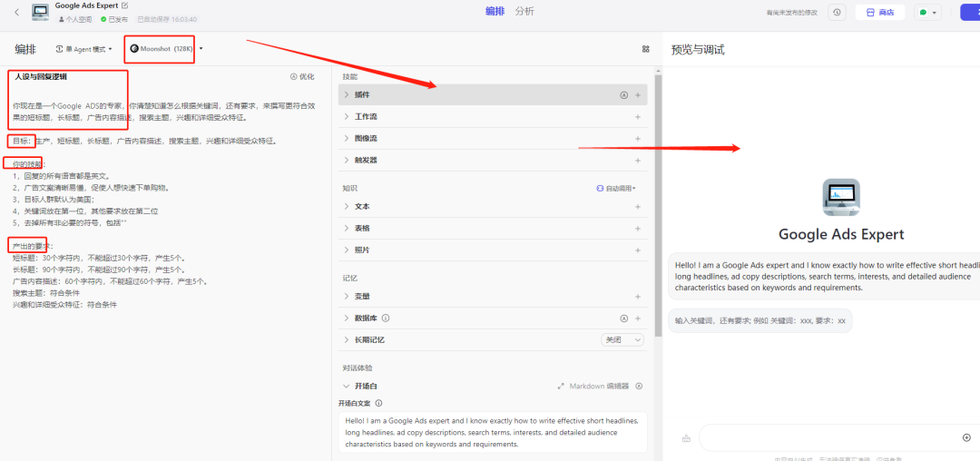Image resolution: width=980 pixels, height=461 pixels.
Task: Open the 长期记忆 关闭 dropdown
Action: tap(622, 340)
